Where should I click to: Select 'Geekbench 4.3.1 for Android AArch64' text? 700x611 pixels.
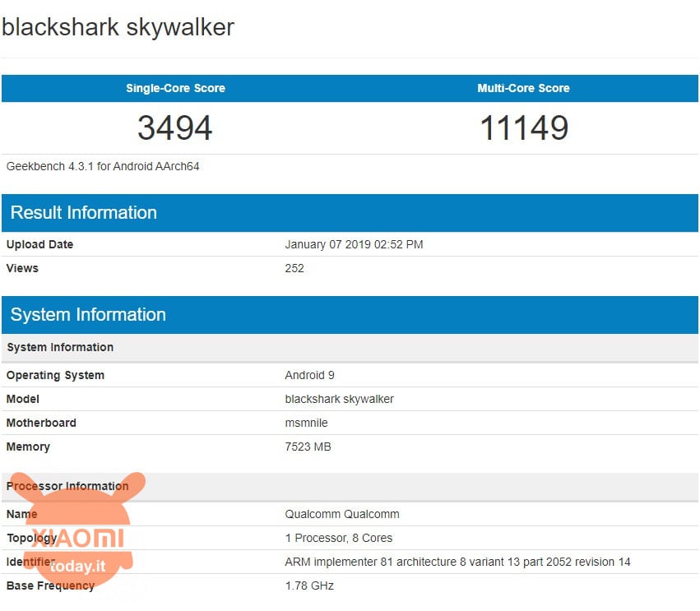pos(103,166)
